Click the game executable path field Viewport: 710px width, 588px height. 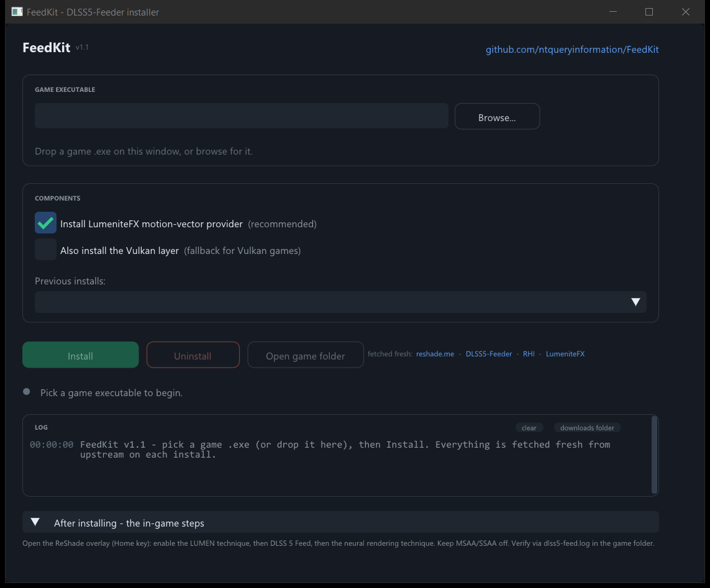242,116
